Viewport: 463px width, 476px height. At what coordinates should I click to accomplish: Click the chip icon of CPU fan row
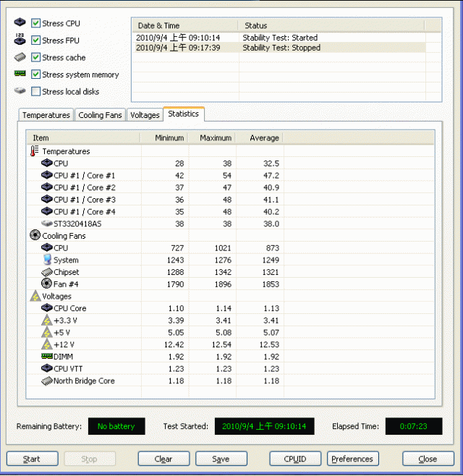click(47, 247)
